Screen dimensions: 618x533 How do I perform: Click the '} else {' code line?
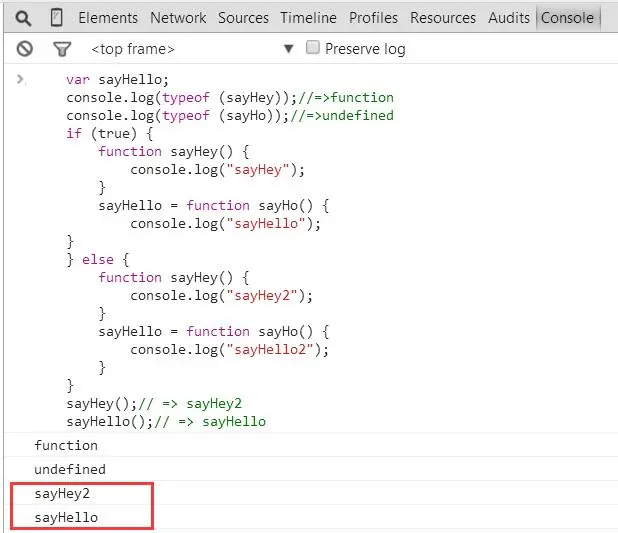98,259
